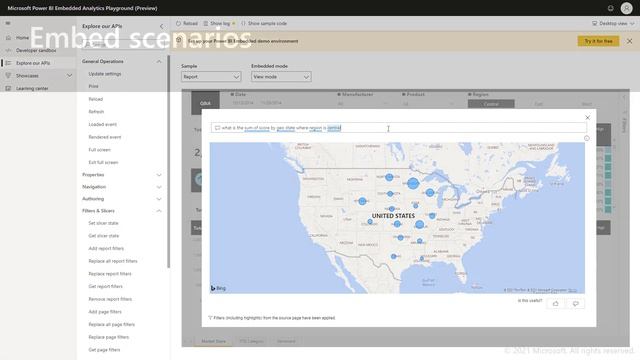
Task: Click the Try it for free button
Action: tap(598, 41)
